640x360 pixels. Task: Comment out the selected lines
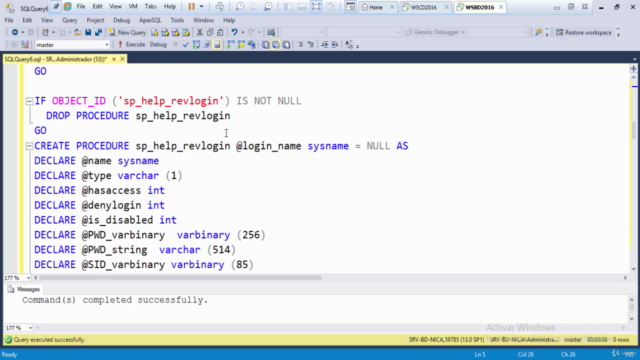pyautogui.click(x=300, y=45)
